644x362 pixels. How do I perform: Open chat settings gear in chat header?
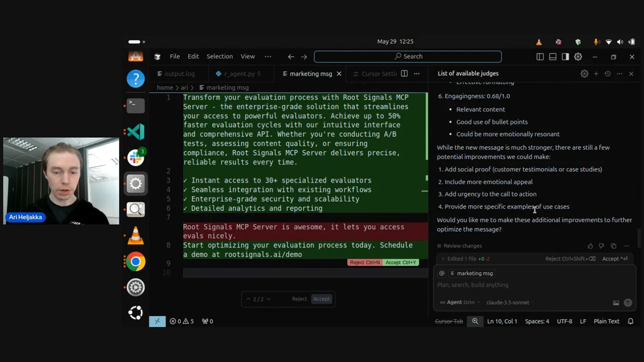(584, 74)
